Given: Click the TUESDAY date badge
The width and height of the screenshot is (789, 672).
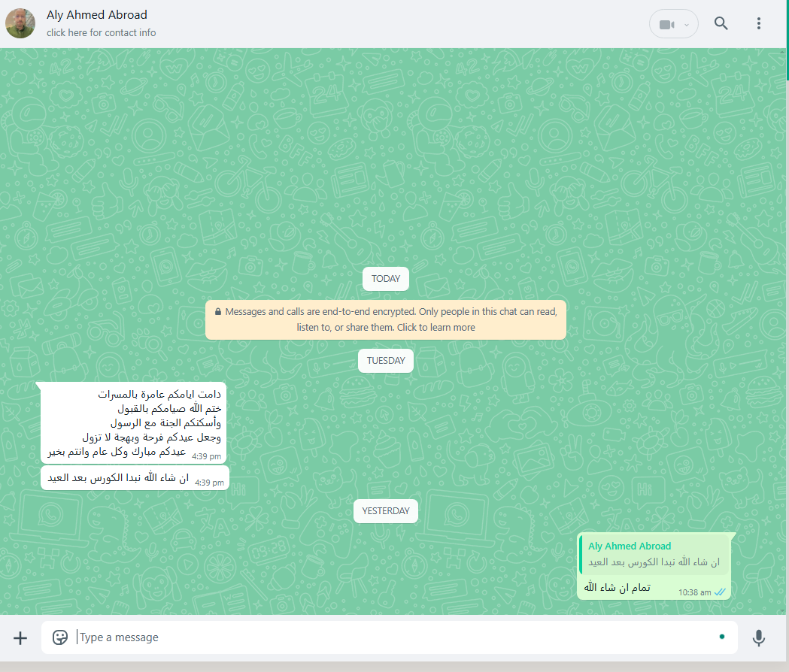Looking at the screenshot, I should click(385, 361).
